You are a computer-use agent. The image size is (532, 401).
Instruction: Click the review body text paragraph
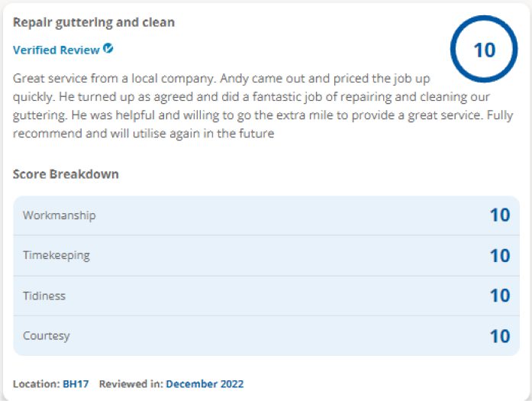263,106
